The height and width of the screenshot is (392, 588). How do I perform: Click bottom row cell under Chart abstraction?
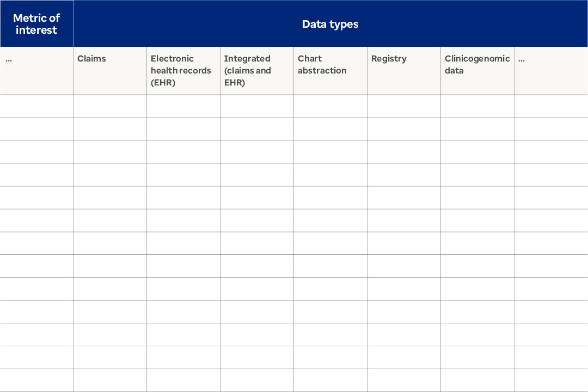(330, 381)
